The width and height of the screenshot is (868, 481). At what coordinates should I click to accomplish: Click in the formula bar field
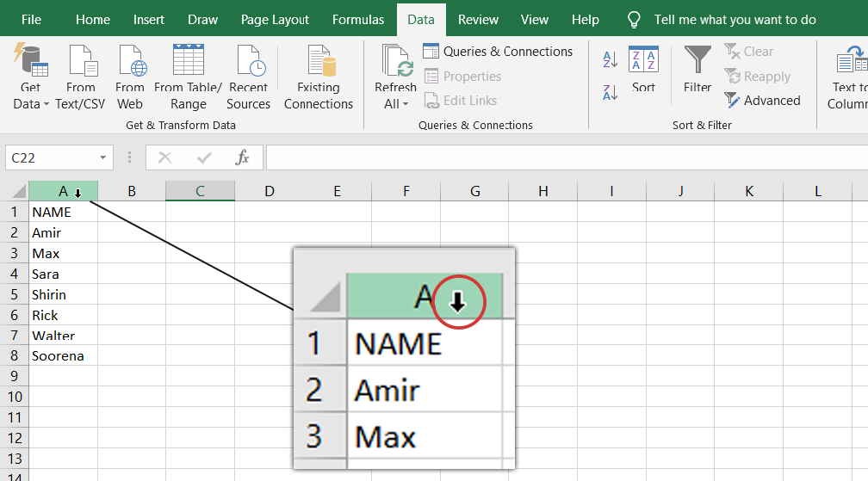[x=567, y=157]
